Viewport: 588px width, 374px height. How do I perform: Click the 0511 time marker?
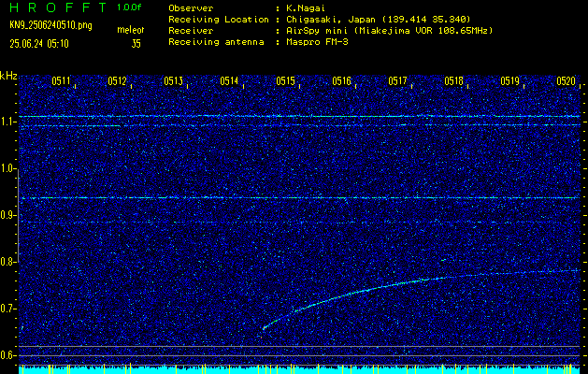click(x=61, y=80)
